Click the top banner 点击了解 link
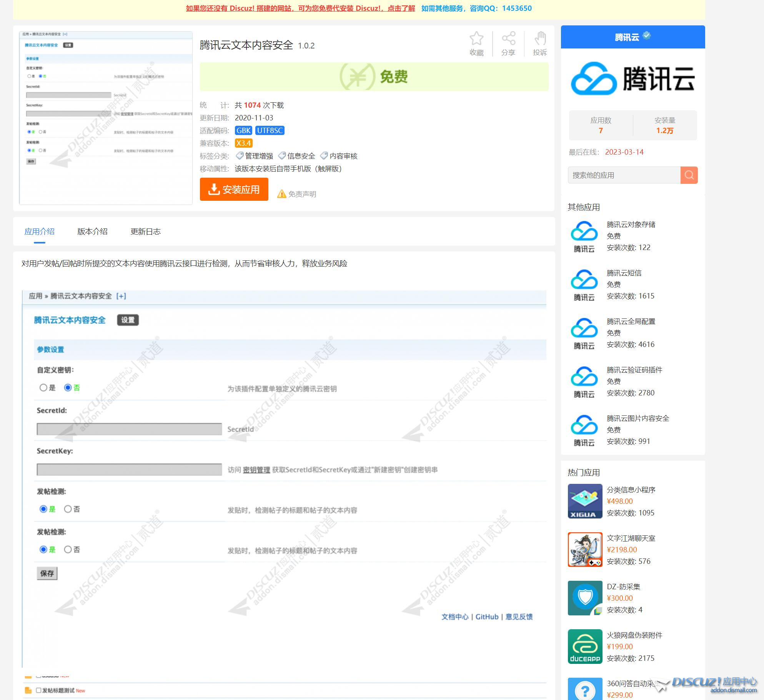Image resolution: width=764 pixels, height=700 pixels. pos(401,8)
